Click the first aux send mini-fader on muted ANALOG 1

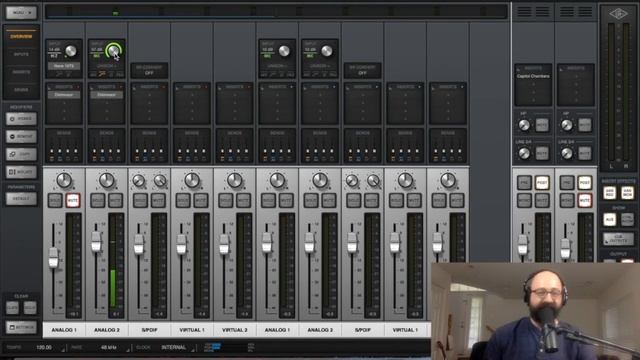point(52,152)
